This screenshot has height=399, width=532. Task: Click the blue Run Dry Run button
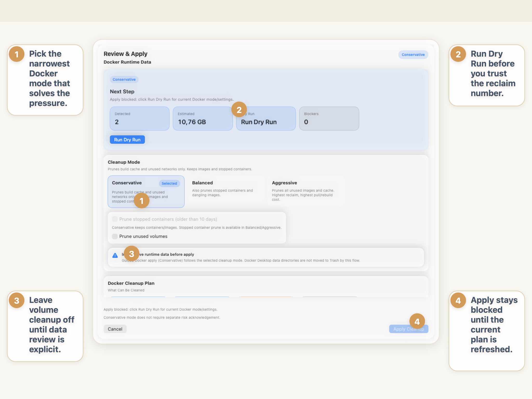(x=127, y=139)
